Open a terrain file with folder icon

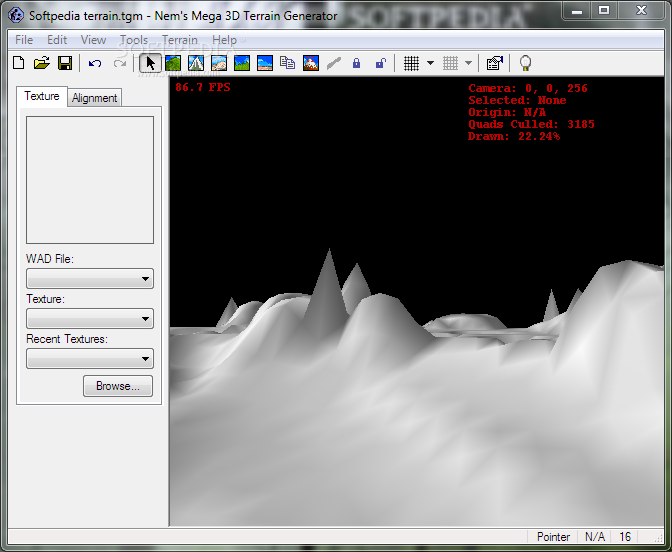(42, 63)
